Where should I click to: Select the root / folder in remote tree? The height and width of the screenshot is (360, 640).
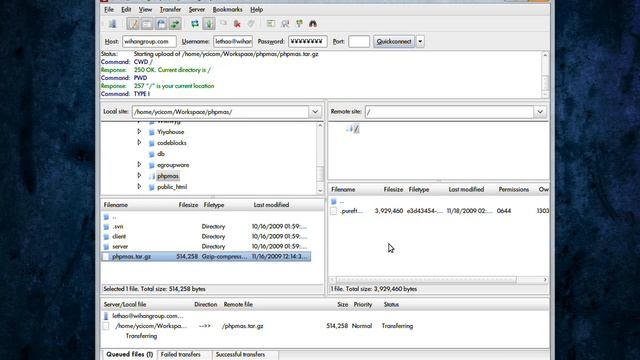pos(356,129)
